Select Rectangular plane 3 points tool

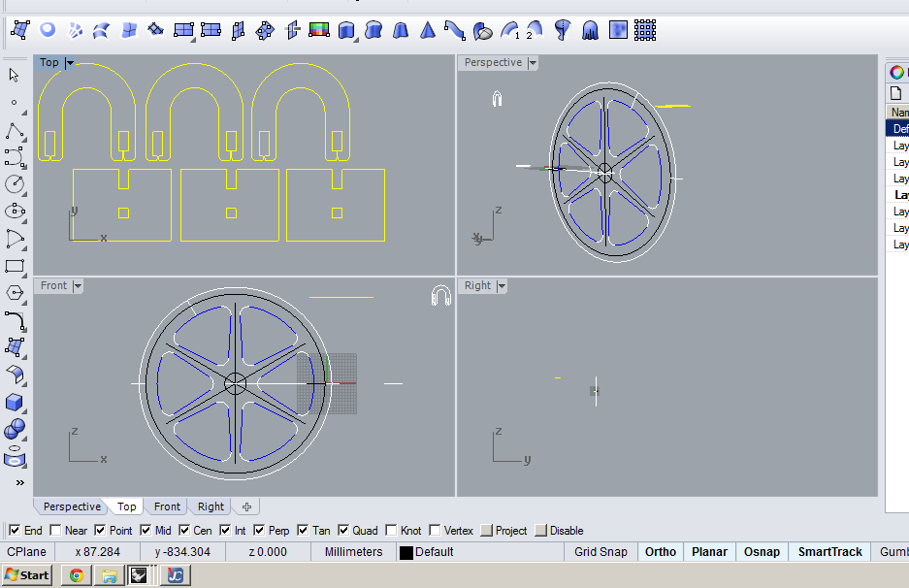(x=211, y=30)
